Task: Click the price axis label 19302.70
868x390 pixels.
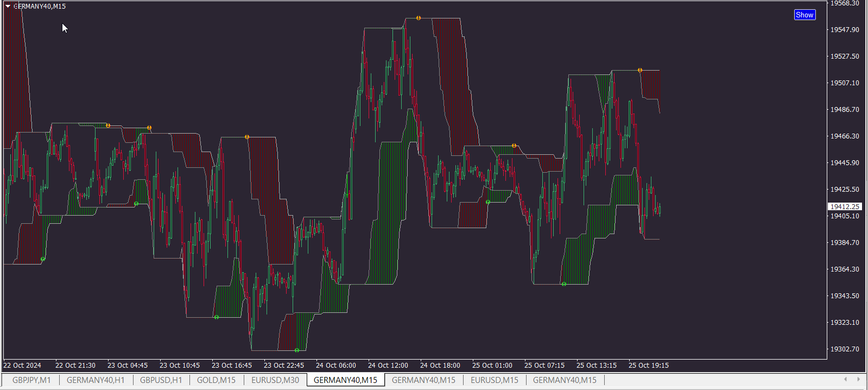Action: coord(845,349)
